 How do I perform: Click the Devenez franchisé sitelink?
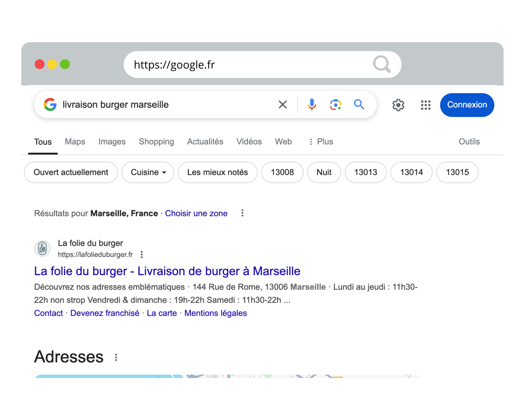point(105,313)
